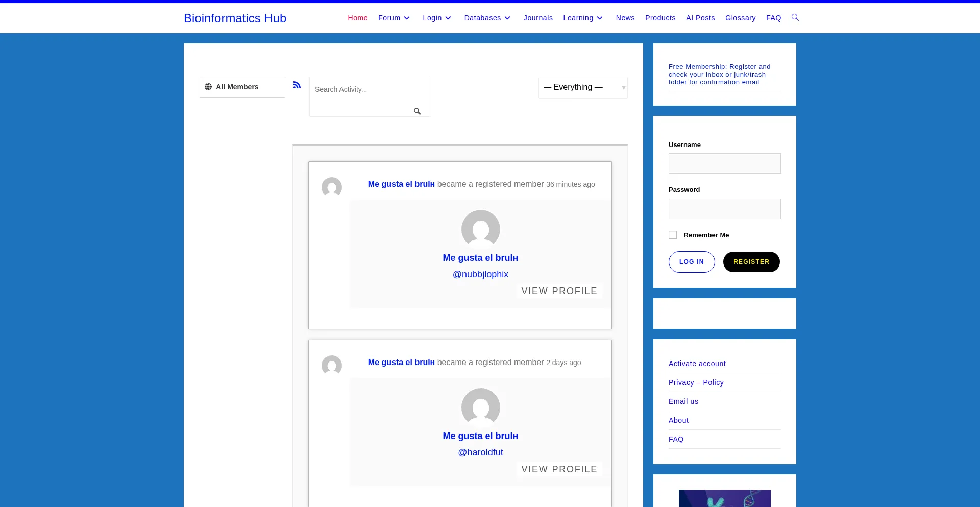Click the RSS feed icon

297,85
